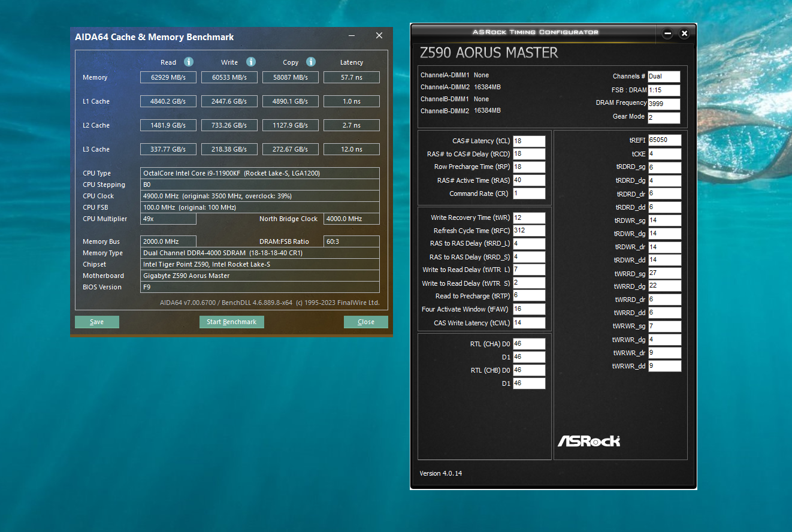Click the RAS to RAS Delay (tRRD_L) field

click(529, 244)
